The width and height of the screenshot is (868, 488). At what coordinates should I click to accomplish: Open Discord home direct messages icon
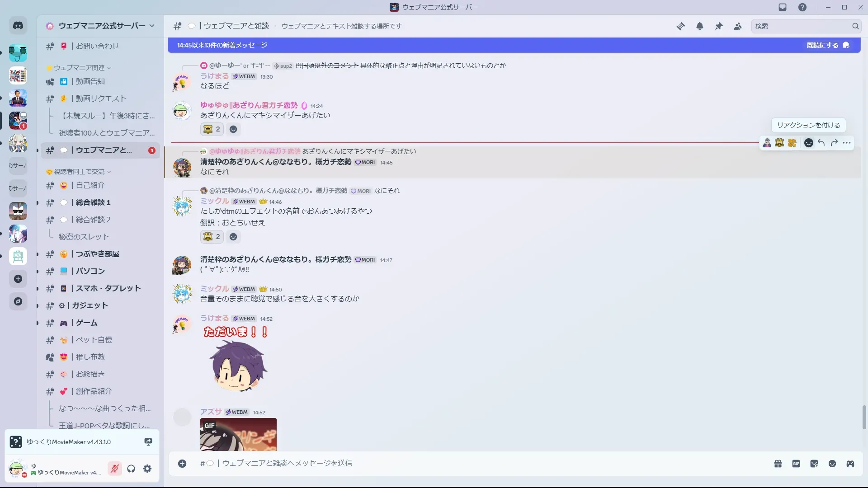18,26
